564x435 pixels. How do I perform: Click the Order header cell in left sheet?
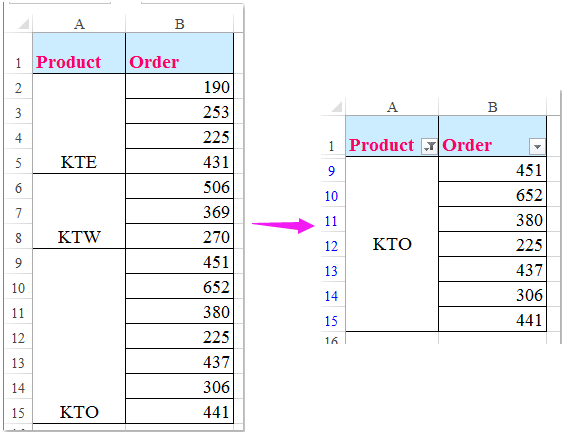[x=179, y=53]
